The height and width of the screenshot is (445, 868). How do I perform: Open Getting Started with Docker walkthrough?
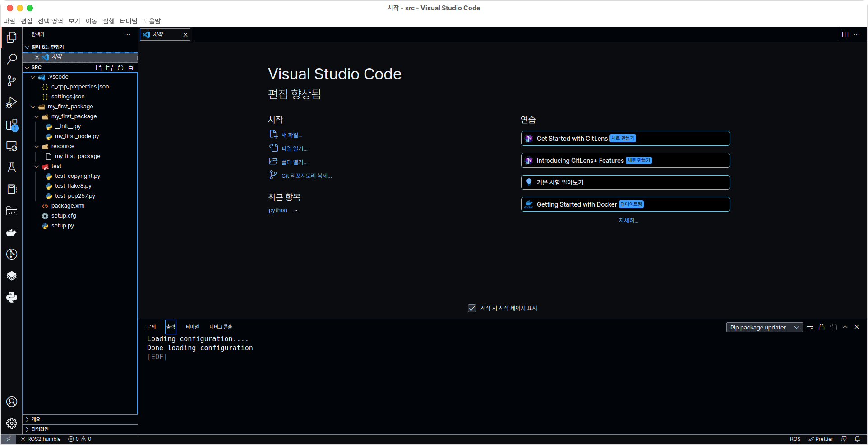[625, 204]
